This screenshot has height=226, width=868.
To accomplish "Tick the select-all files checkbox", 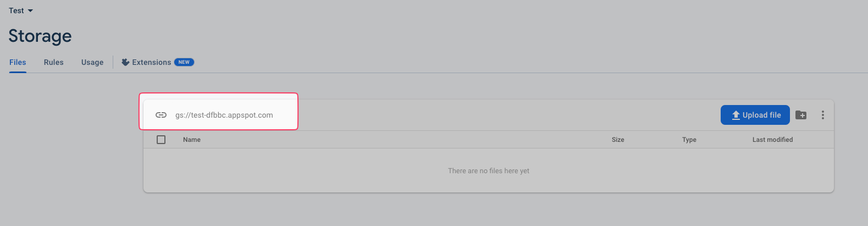I will (161, 140).
